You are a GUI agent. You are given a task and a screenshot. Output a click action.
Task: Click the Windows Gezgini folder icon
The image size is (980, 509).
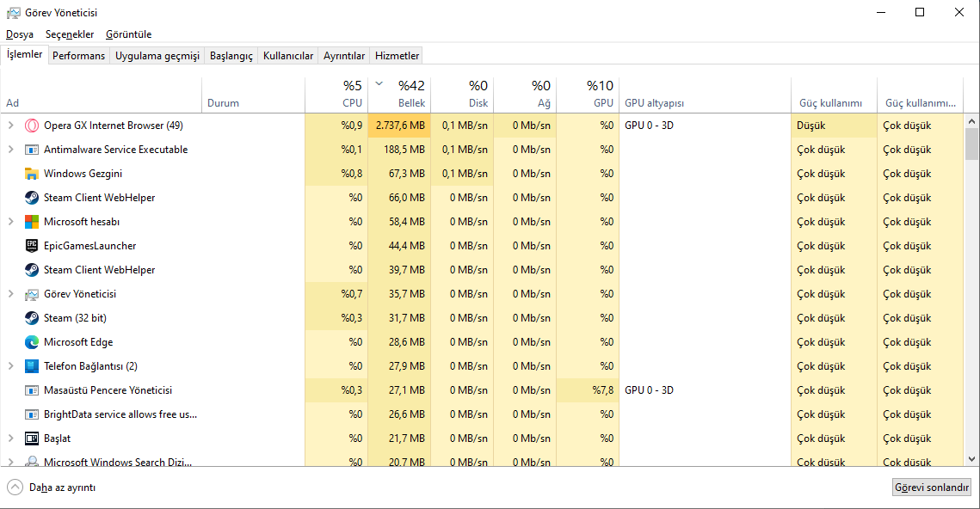point(32,174)
